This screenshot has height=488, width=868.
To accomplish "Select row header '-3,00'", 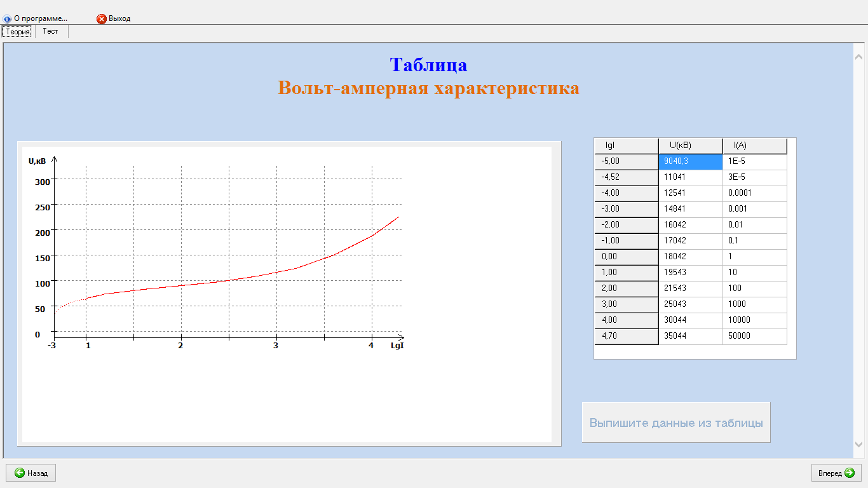I will tap(627, 210).
